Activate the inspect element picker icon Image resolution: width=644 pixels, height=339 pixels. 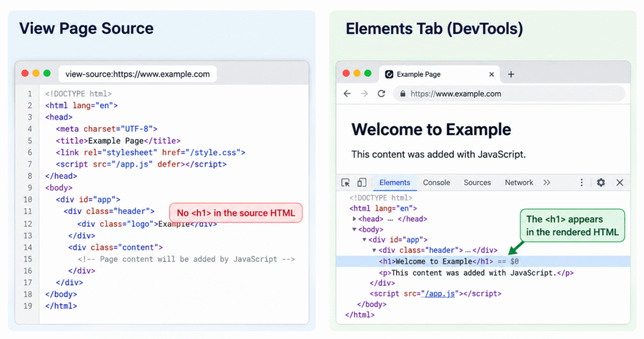[346, 182]
